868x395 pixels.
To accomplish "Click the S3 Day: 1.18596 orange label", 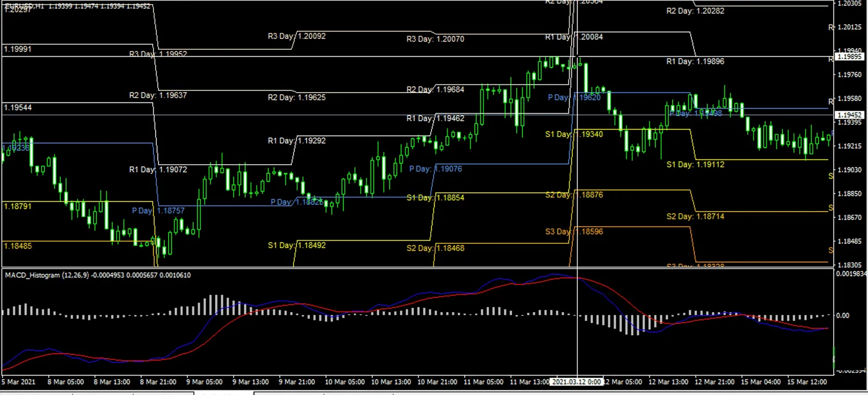I will pos(574,231).
